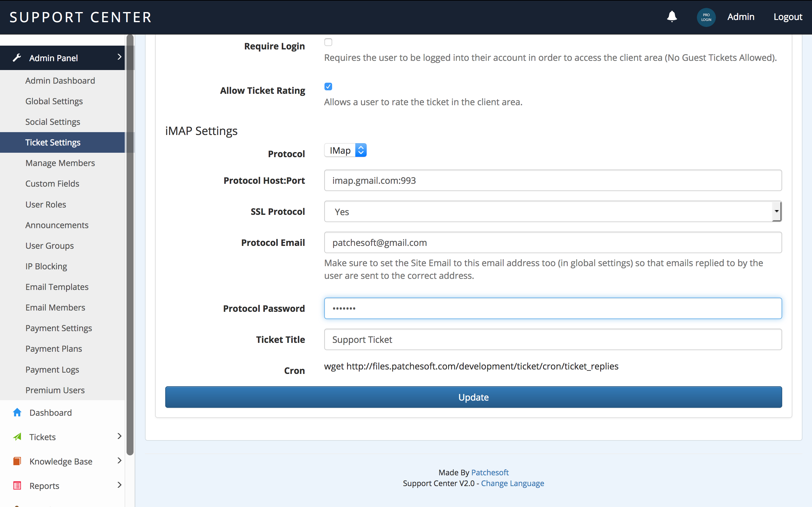The image size is (812, 507).
Task: Click the Knowledge Base book icon
Action: tap(17, 461)
